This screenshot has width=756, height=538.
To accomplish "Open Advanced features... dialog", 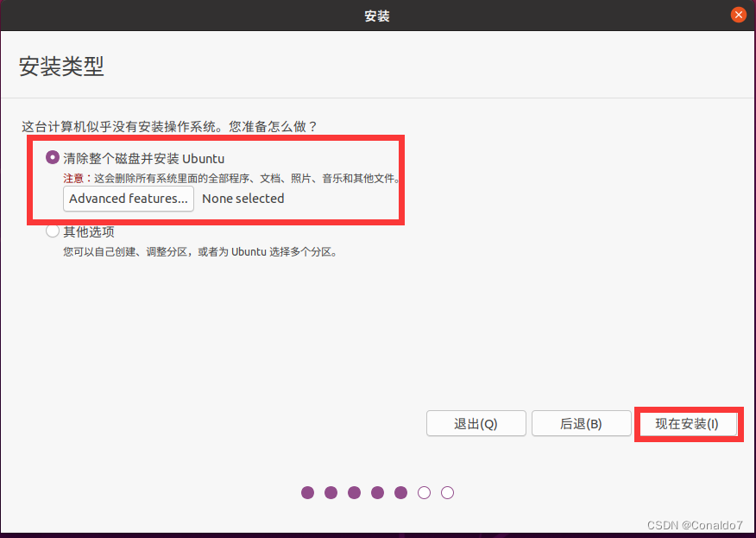I will (x=129, y=199).
